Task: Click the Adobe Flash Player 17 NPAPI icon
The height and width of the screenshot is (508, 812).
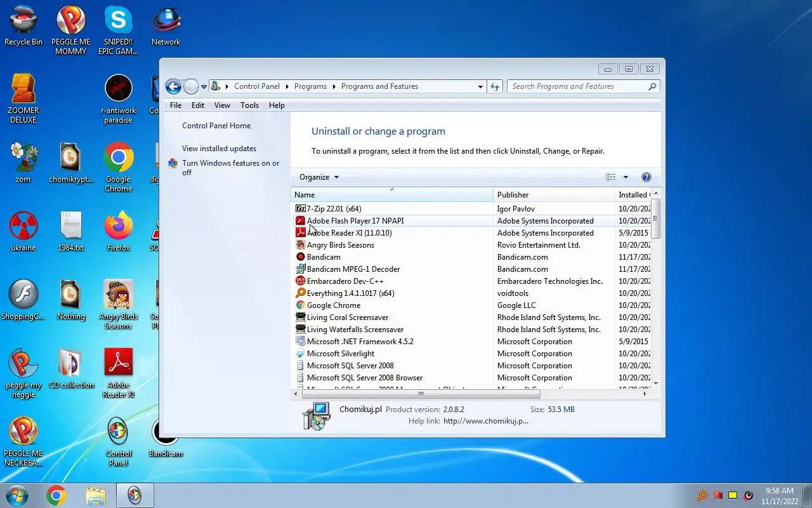Action: (301, 220)
